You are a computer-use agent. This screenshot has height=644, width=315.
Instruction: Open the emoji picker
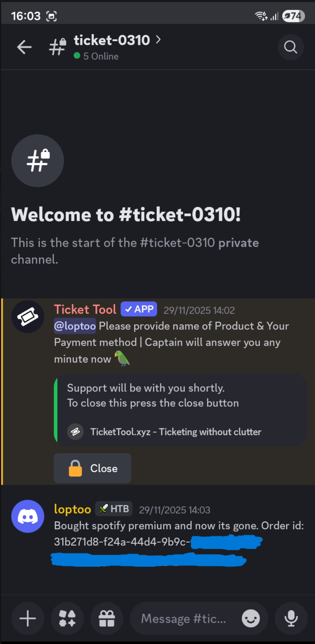coord(251,618)
